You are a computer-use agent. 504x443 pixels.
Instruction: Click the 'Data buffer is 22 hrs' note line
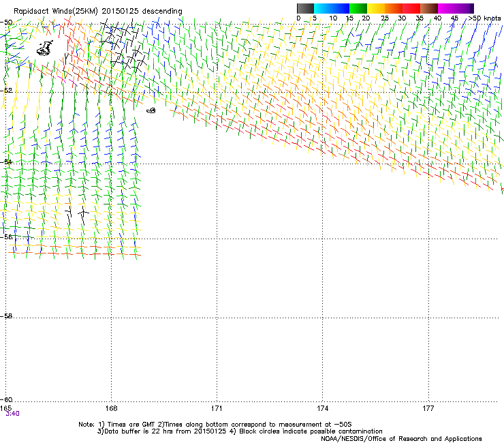240,431
